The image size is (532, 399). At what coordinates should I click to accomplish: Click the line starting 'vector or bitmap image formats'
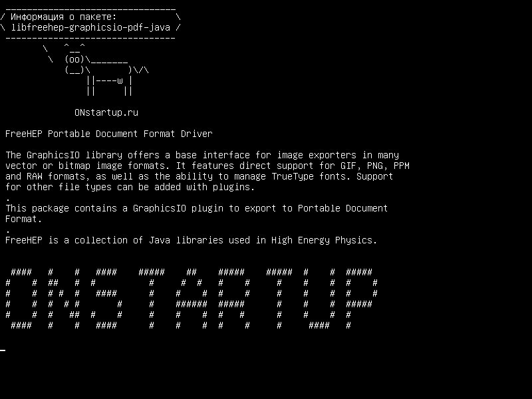click(207, 166)
